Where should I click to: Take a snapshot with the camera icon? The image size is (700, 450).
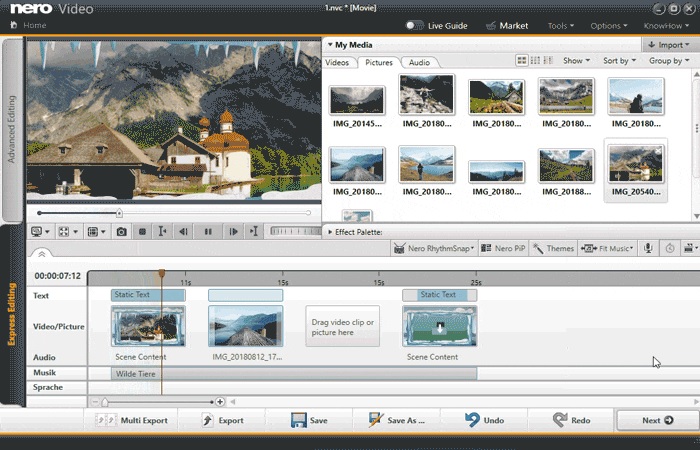(121, 231)
